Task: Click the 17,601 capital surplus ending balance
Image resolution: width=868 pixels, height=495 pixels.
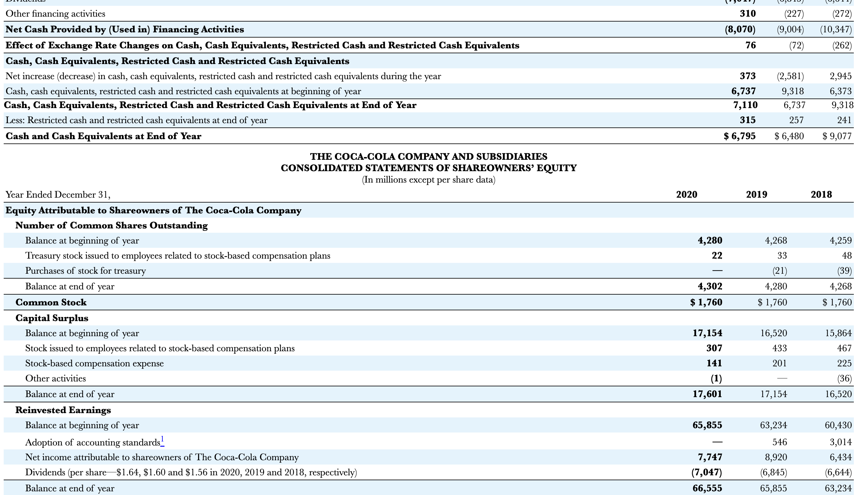Action: [x=707, y=394]
